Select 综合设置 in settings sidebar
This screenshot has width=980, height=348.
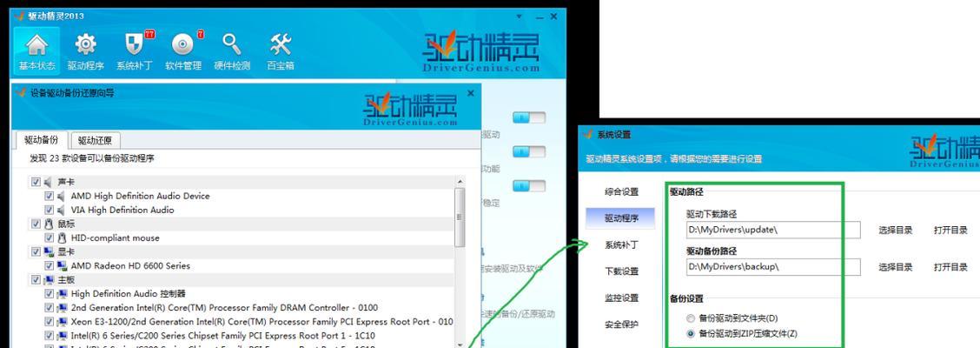[621, 191]
